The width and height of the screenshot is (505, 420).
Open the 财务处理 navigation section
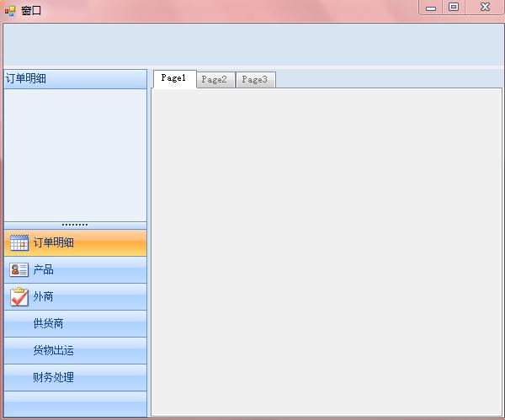pos(76,377)
